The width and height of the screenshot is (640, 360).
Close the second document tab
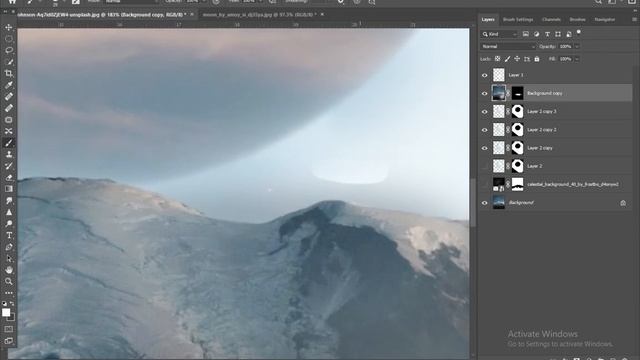322,14
